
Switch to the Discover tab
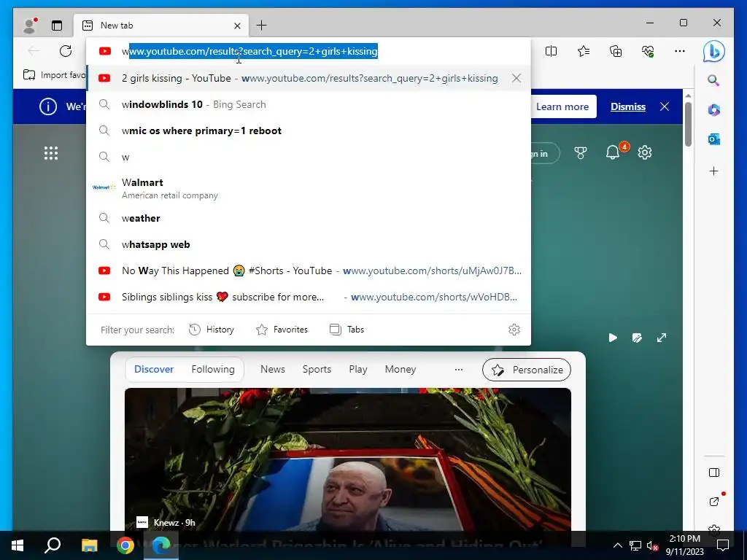(154, 369)
